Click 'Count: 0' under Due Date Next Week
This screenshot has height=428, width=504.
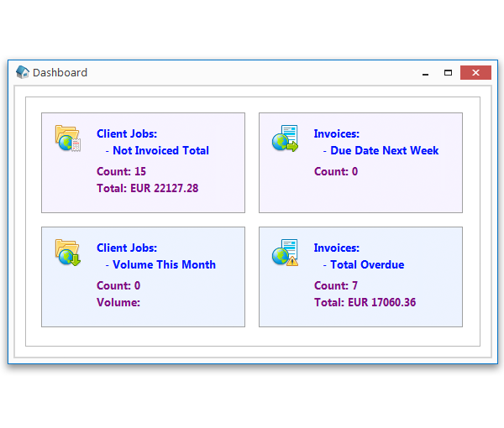coord(336,171)
